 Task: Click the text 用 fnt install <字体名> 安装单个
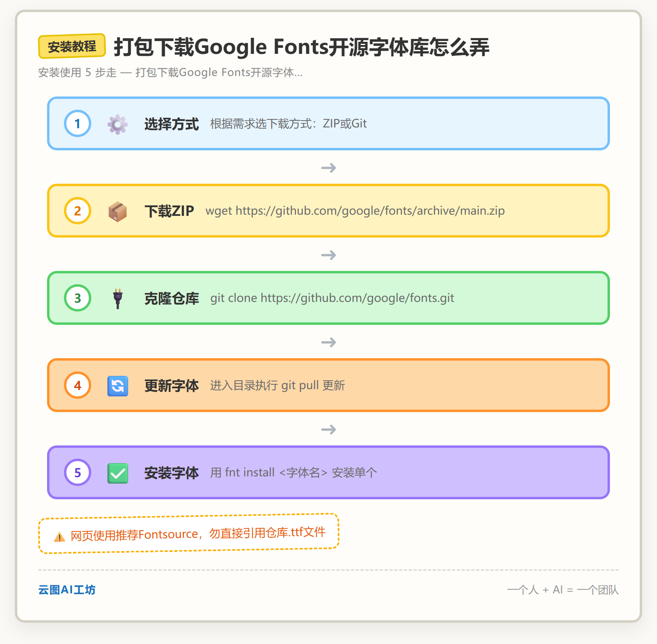point(294,473)
